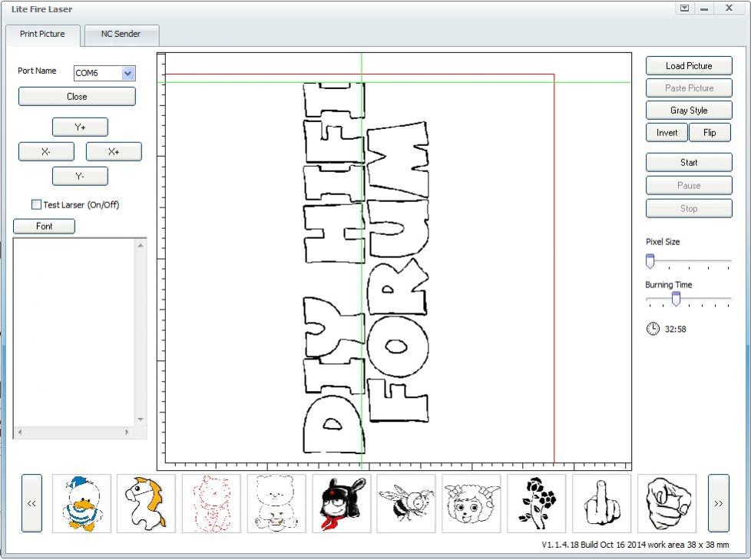Flip the loaded picture
The width and height of the screenshot is (751, 560).
[x=710, y=133]
